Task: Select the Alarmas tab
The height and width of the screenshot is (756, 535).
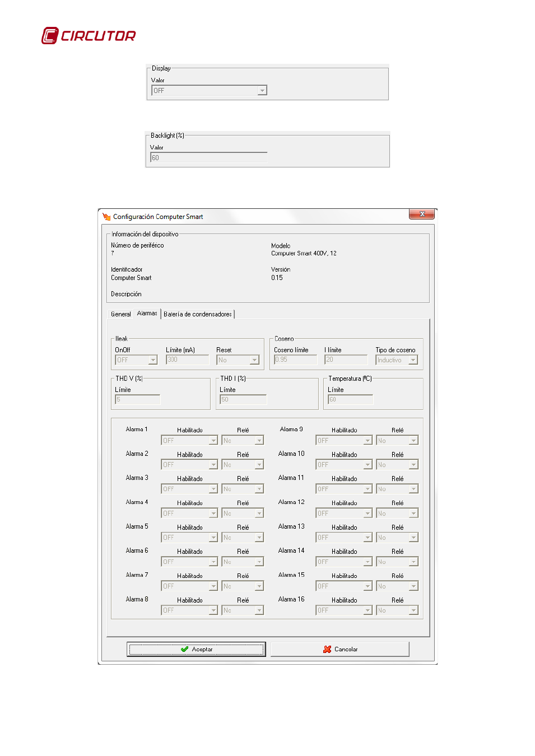Action: pos(147,314)
